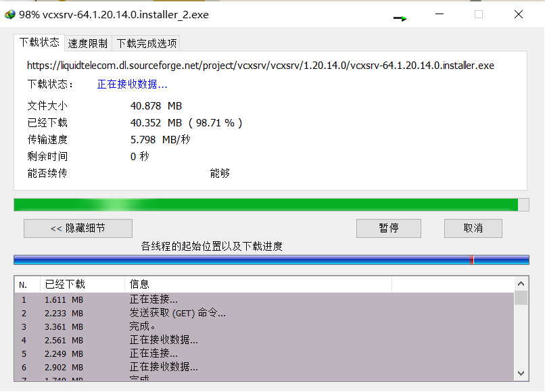This screenshot has height=392, width=545.
Task: Click the 已经下载 column header
Action: pyautogui.click(x=82, y=285)
